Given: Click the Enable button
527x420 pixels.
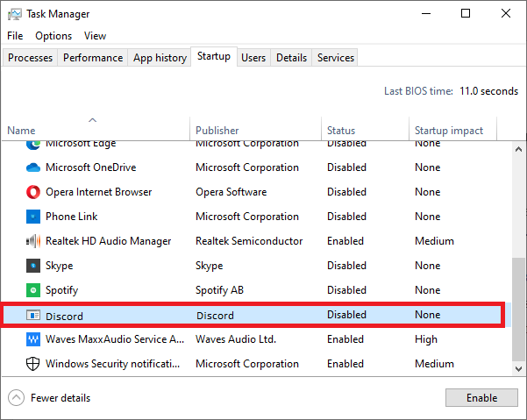Looking at the screenshot, I should coord(481,398).
